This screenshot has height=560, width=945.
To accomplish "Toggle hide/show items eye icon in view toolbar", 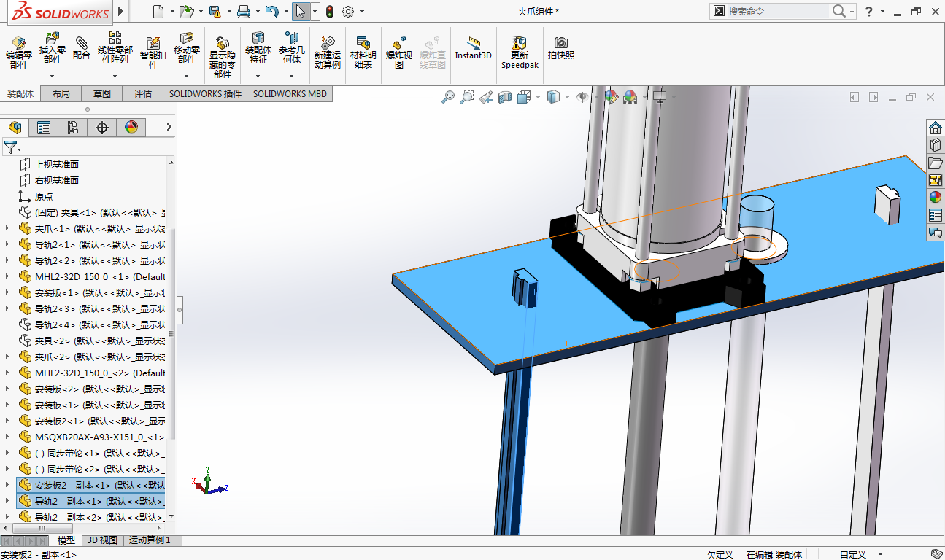I will (x=582, y=97).
